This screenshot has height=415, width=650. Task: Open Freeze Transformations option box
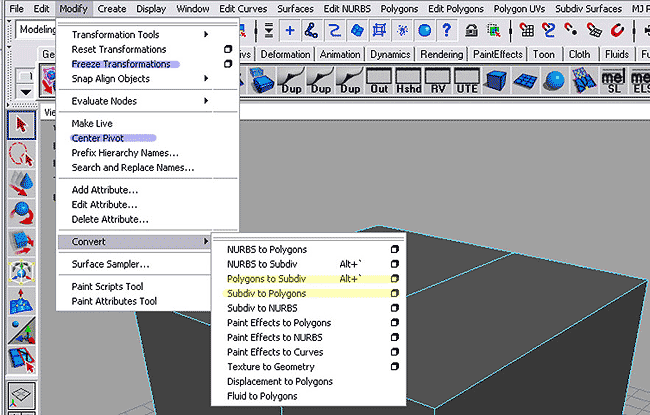point(228,64)
